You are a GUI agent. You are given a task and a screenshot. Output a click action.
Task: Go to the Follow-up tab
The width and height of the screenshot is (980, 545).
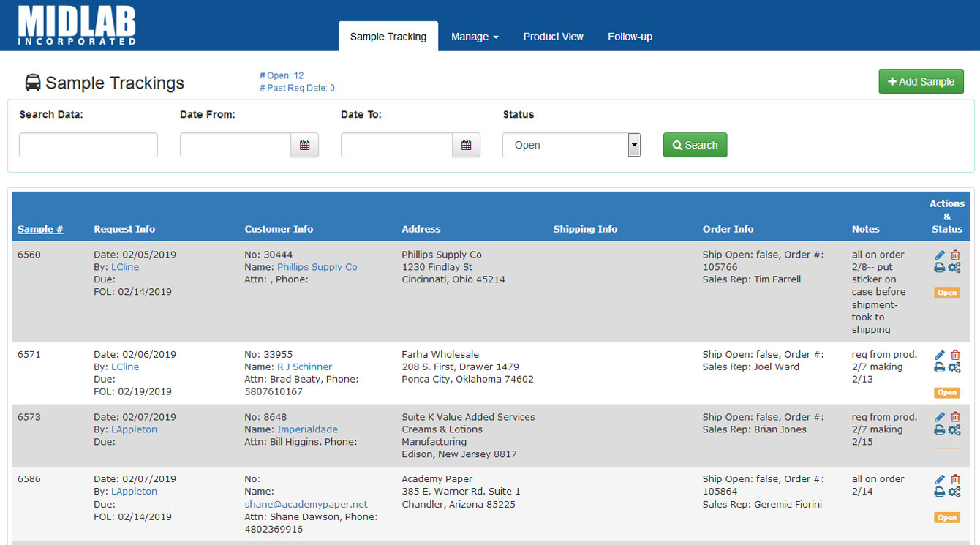[630, 37]
